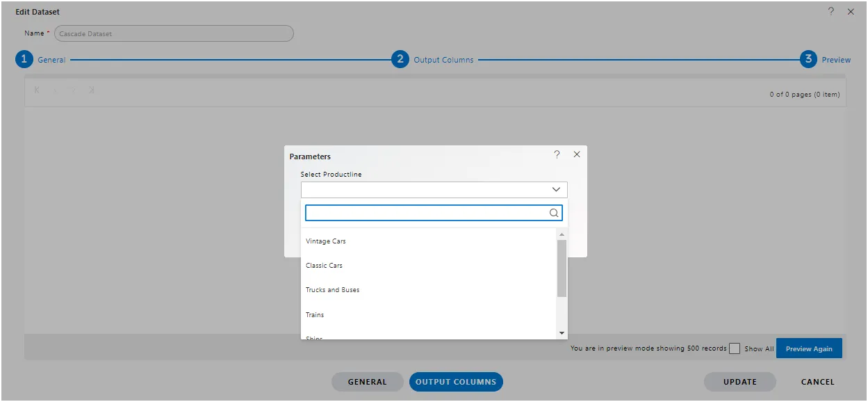Click the GENERAL button
868x402 pixels.
tap(367, 382)
